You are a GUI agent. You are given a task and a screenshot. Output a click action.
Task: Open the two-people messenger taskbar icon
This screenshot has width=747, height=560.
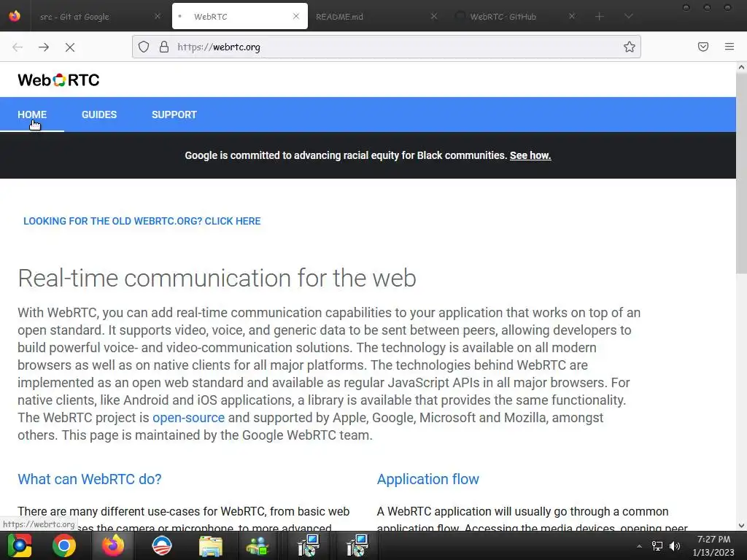[258, 546]
